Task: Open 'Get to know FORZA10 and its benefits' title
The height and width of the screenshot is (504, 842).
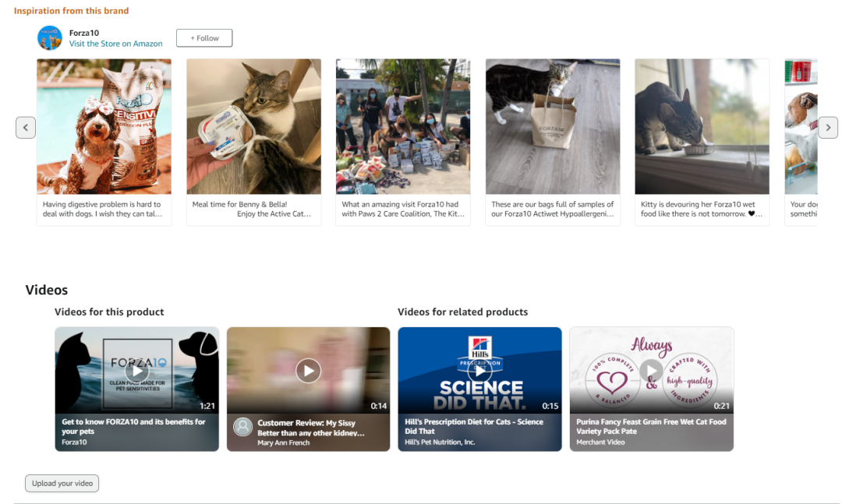Action: (x=133, y=427)
